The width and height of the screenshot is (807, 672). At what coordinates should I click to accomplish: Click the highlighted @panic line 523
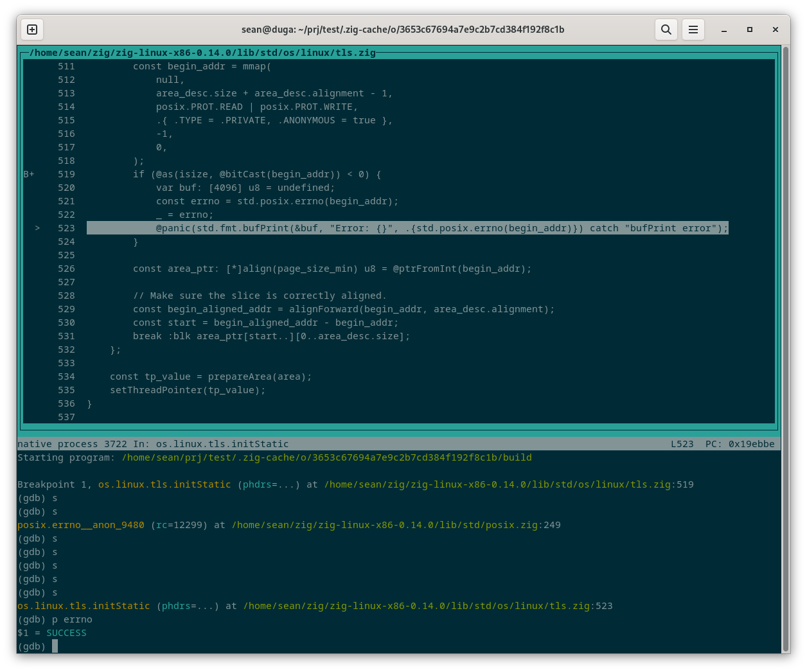click(407, 228)
